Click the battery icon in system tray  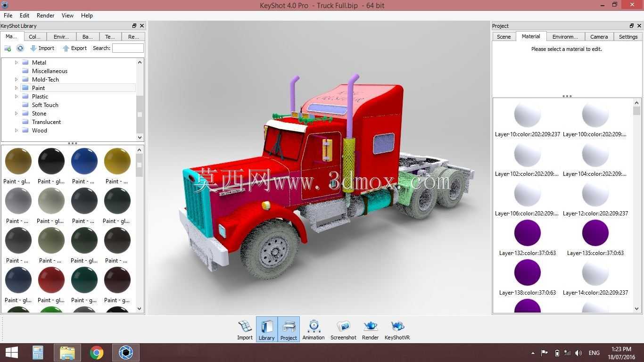click(x=557, y=353)
